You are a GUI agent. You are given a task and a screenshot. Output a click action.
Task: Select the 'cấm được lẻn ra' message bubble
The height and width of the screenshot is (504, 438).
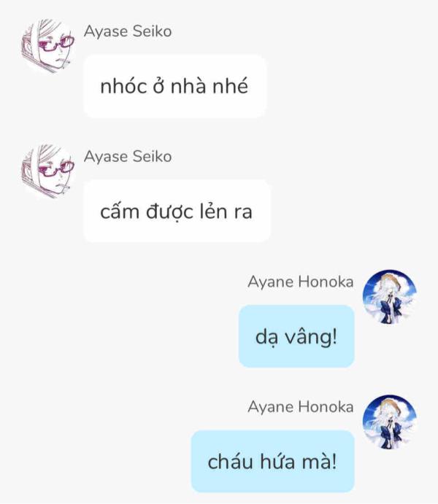pos(177,212)
